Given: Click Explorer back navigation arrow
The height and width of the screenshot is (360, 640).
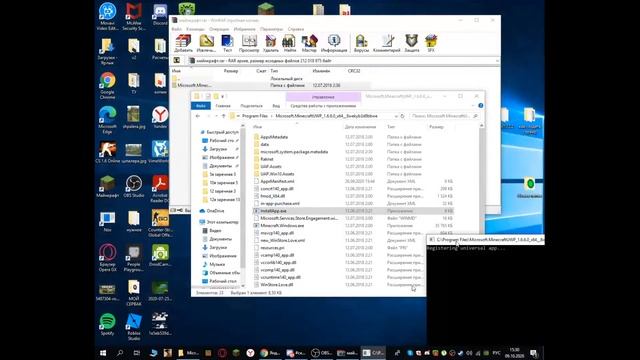Looking at the screenshot, I should point(198,116).
